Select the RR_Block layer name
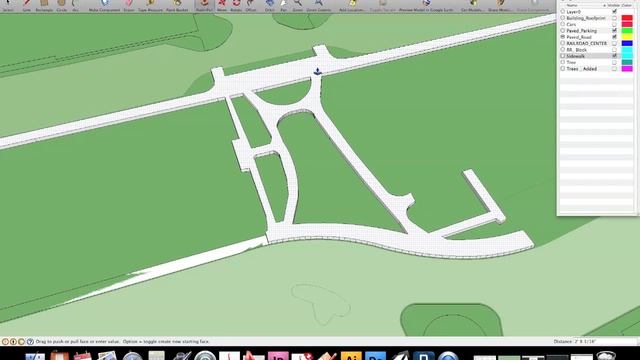 [x=576, y=50]
